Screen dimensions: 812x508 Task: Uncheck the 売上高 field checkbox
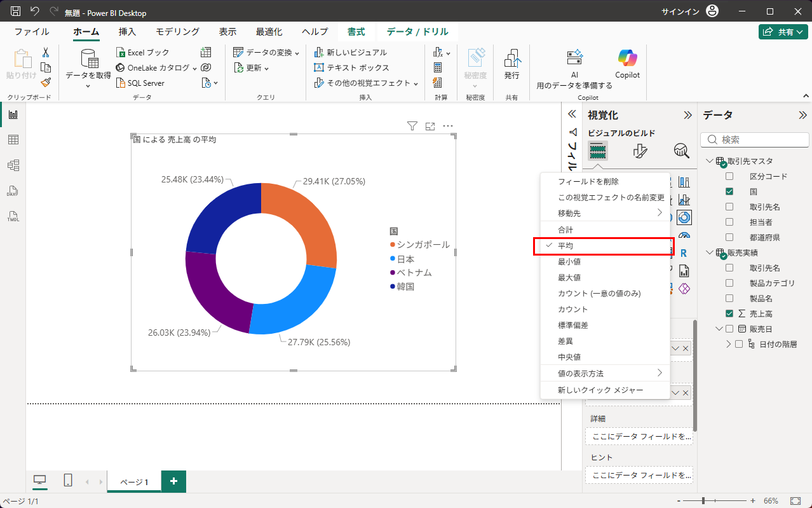(729, 313)
